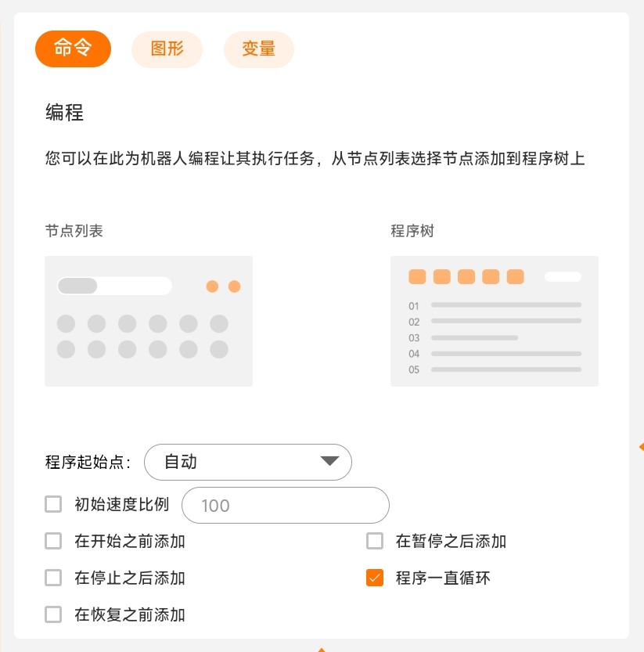The image size is (644, 652).
Task: Uncheck the 程序一直循环 checkbox
Action: pyautogui.click(x=375, y=578)
